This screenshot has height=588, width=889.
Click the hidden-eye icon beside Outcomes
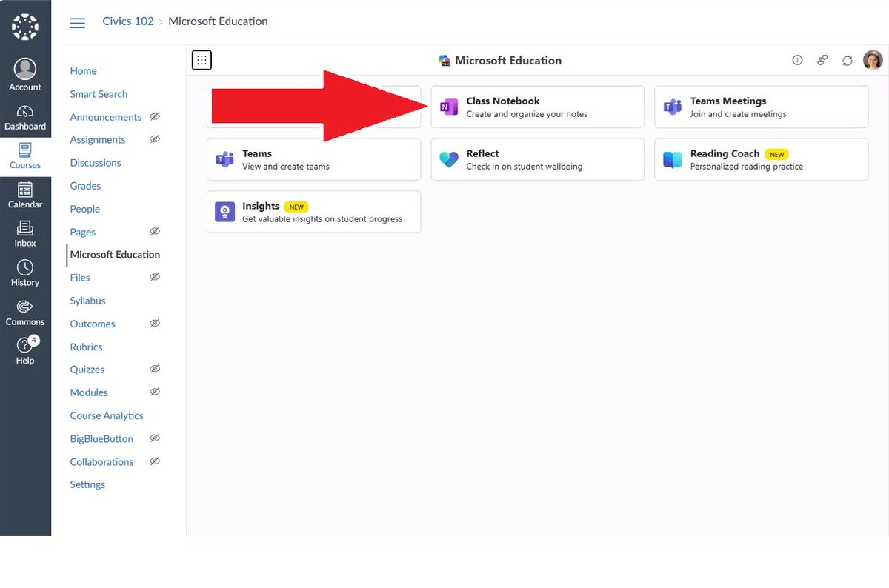pyautogui.click(x=155, y=323)
